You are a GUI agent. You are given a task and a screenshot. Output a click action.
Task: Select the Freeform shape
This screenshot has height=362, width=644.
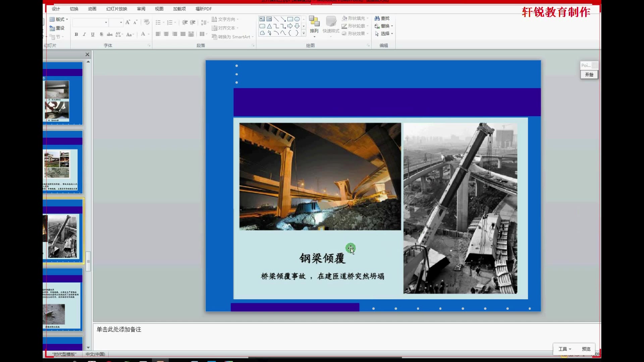(262, 33)
